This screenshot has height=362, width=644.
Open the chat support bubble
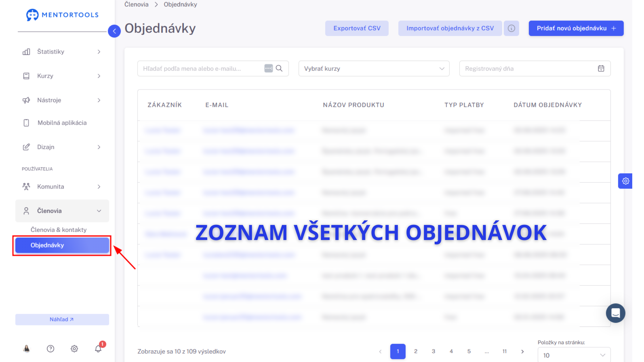click(x=615, y=313)
